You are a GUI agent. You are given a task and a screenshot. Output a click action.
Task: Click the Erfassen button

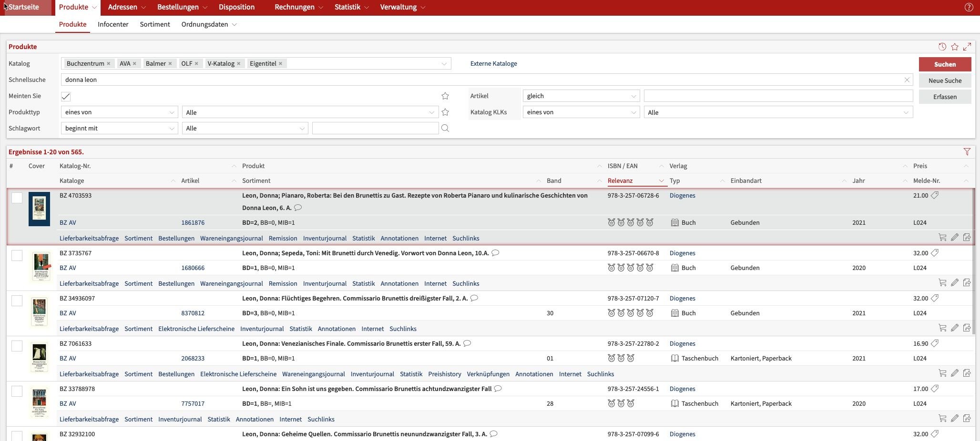945,97
